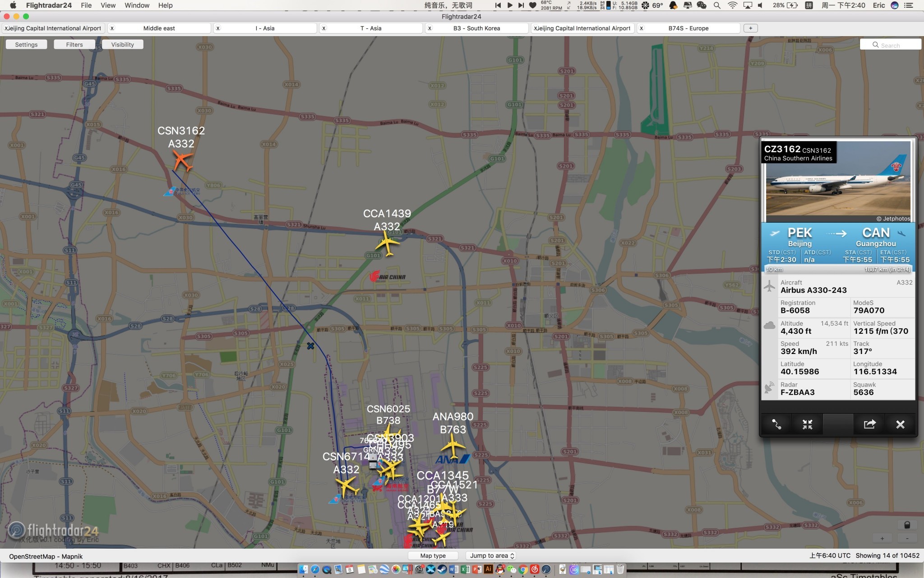924x578 pixels.
Task: Open the Map type selector
Action: pyautogui.click(x=433, y=556)
